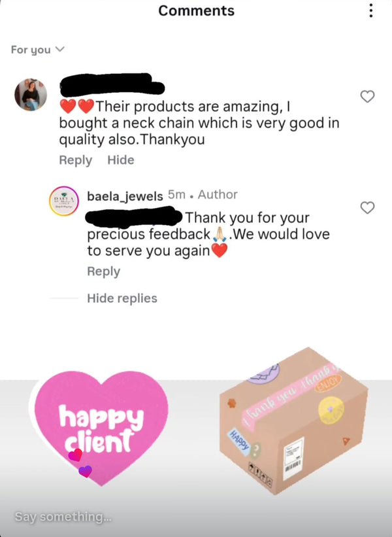This screenshot has width=392, height=537.
Task: Tap the small red heart on sticker
Action: coord(75,455)
